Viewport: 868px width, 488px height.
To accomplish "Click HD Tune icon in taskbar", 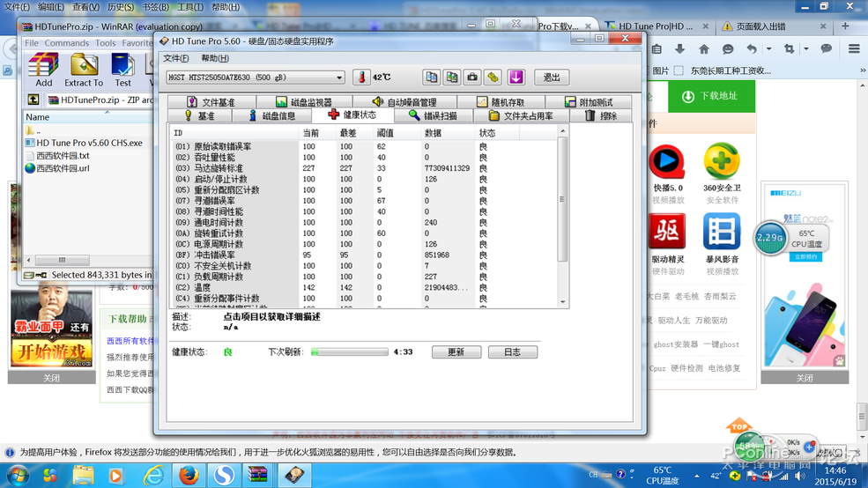I will [294, 476].
